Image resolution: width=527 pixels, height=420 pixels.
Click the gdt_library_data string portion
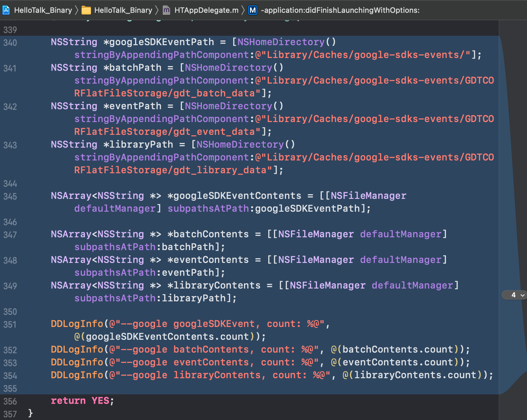[220, 170]
